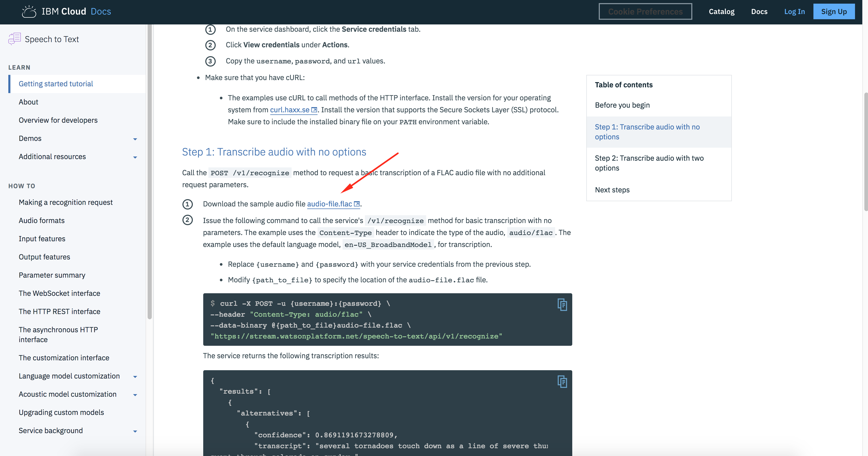Open The WebSocket interface page
868x456 pixels.
pyautogui.click(x=59, y=293)
